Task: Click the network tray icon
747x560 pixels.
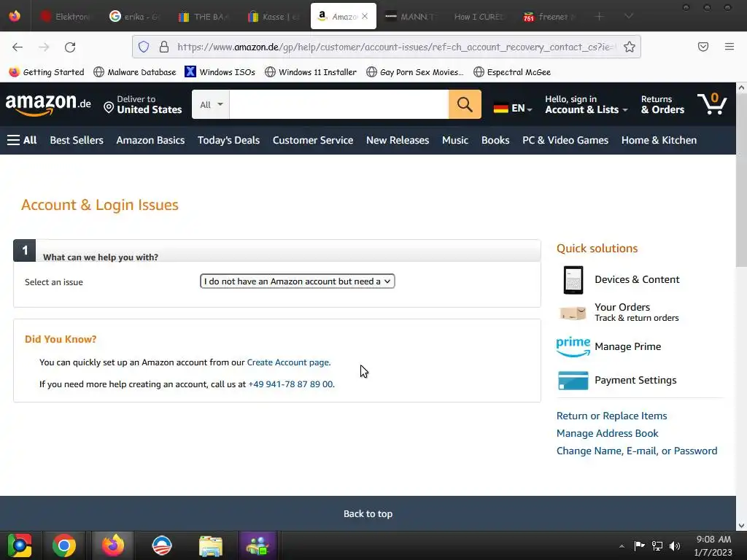Action: point(657,545)
